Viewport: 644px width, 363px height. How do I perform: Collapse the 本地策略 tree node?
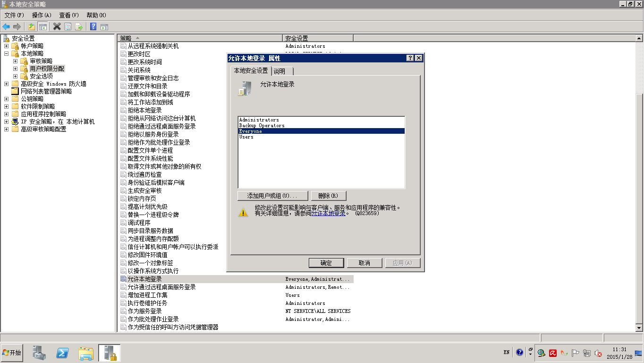coord(6,53)
